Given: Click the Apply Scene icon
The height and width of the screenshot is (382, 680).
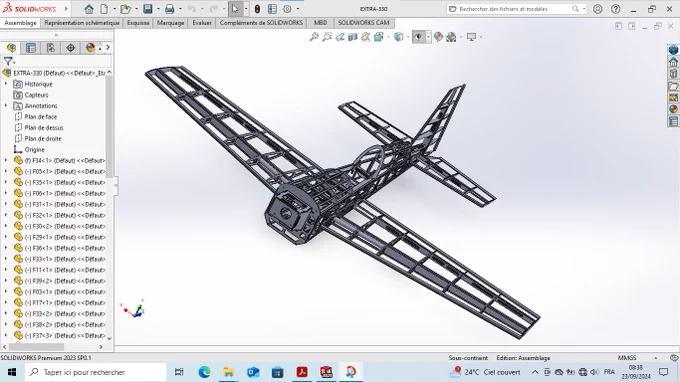Looking at the screenshot, I should 451,37.
